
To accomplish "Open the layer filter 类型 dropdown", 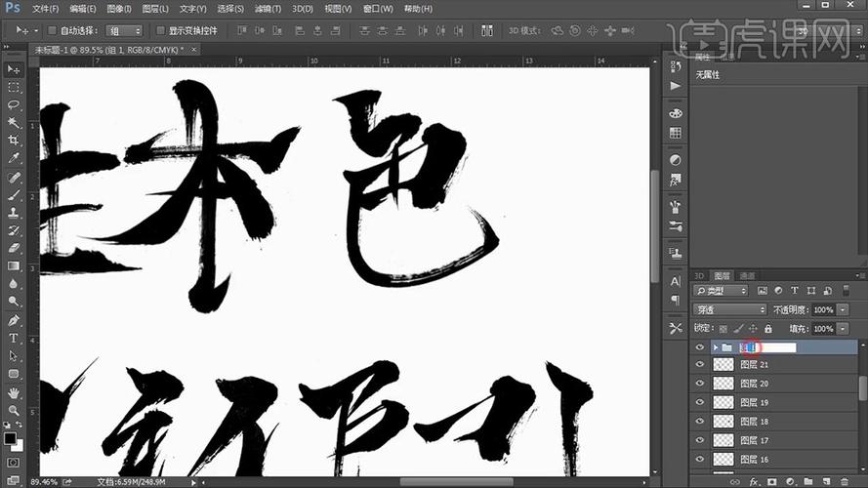I will pos(721,291).
